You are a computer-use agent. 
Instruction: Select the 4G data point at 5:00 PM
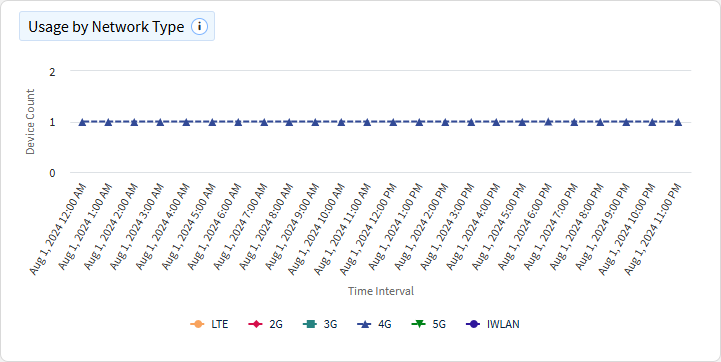[x=523, y=122]
